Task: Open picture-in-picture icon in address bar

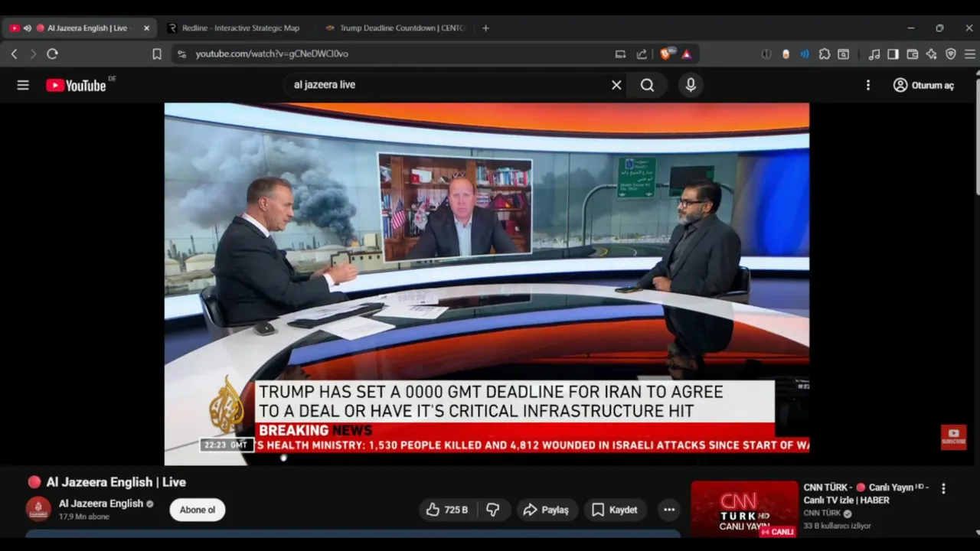Action: (620, 54)
